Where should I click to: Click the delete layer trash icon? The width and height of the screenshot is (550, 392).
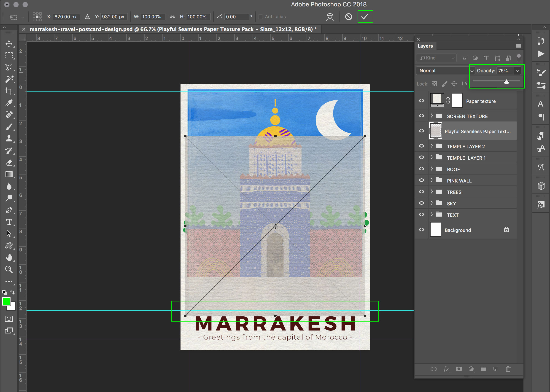point(508,369)
